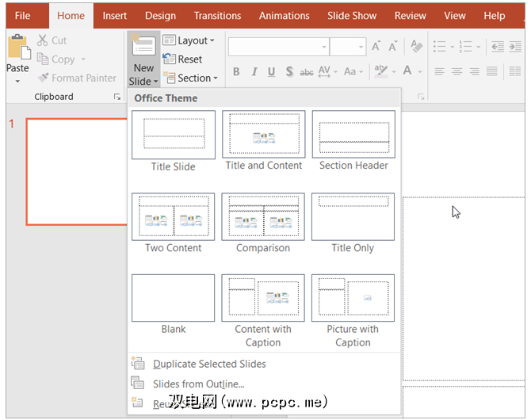Switch to the Insert tab
This screenshot has height=420, width=531.
pos(115,15)
